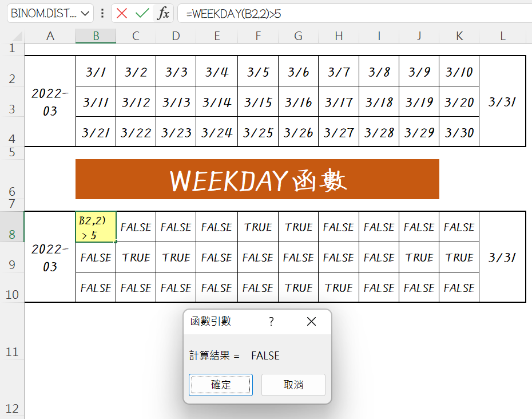Click 確定 button in dialog
This screenshot has height=419, width=532.
click(x=221, y=385)
